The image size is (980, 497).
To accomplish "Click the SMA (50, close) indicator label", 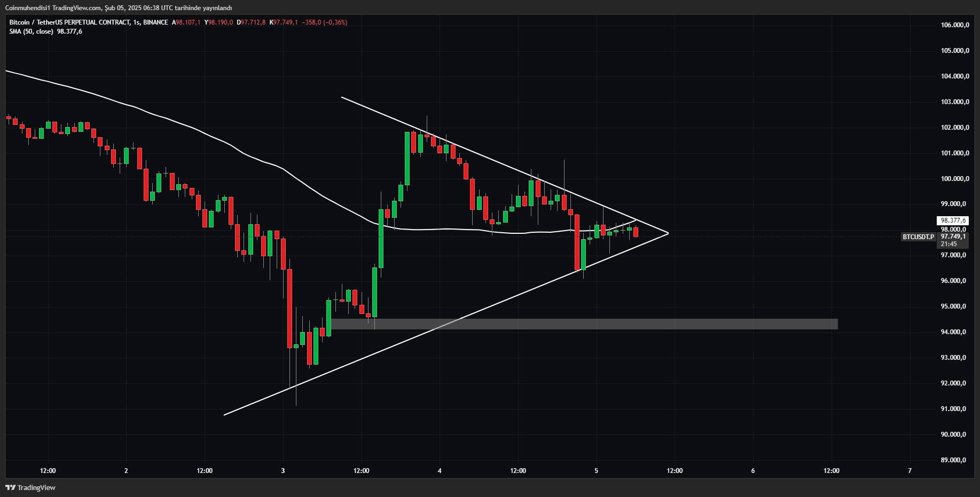I will pos(31,31).
